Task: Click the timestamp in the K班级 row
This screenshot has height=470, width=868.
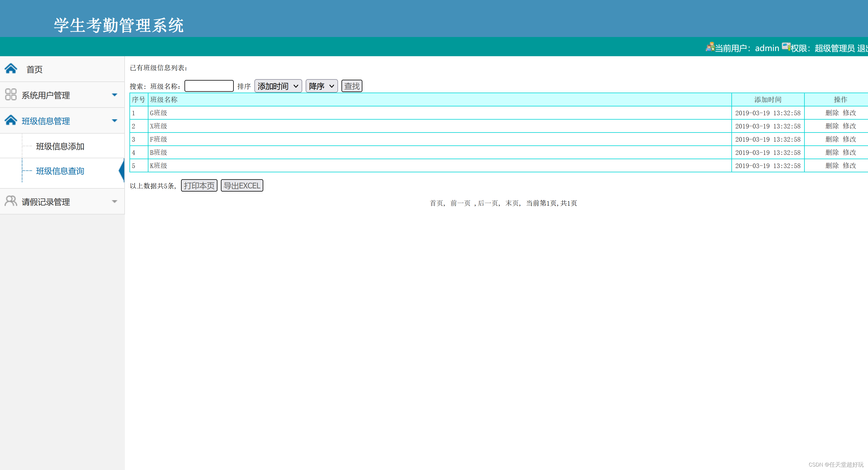Action: 768,166
